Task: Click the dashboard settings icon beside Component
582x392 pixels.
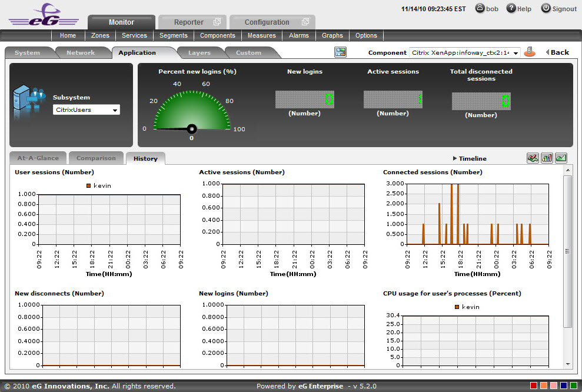Action: click(340, 52)
